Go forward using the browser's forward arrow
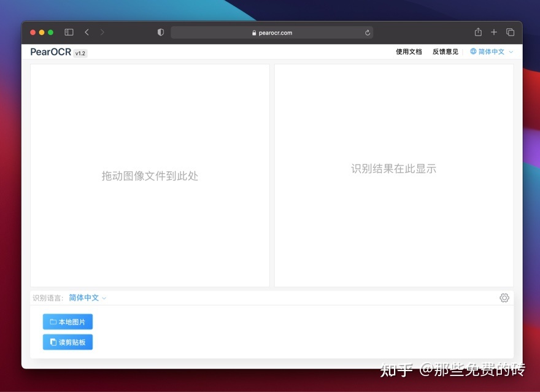540x392 pixels. [102, 33]
